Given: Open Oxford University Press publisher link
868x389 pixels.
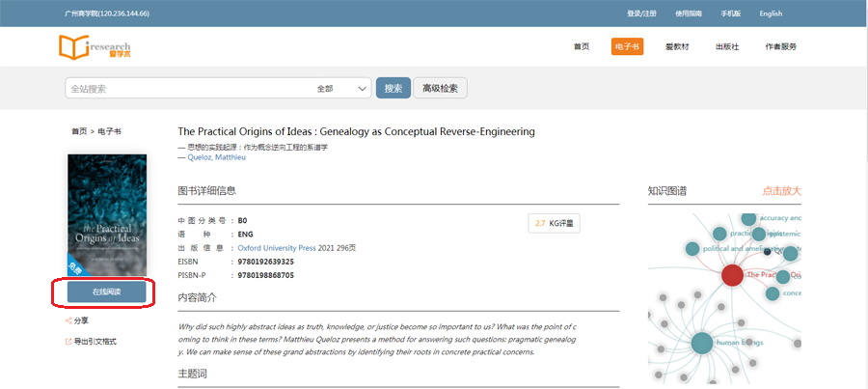Looking at the screenshot, I should pos(277,248).
